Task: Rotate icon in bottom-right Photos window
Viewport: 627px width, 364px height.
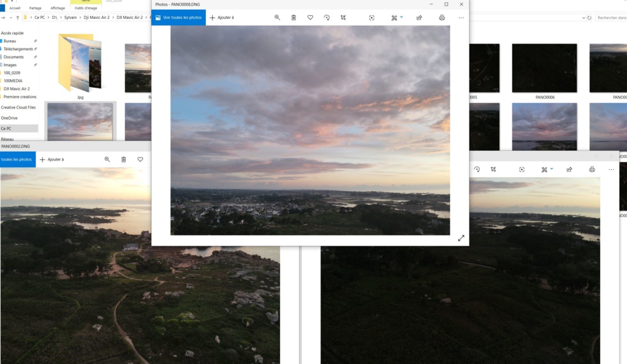Action: click(x=477, y=170)
